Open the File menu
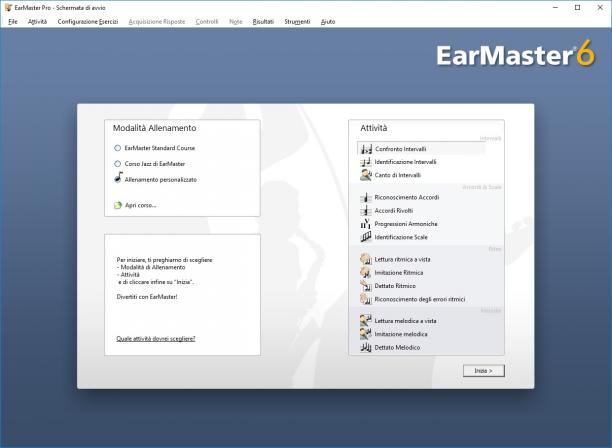Viewport: 612px width, 448px height. [13, 21]
